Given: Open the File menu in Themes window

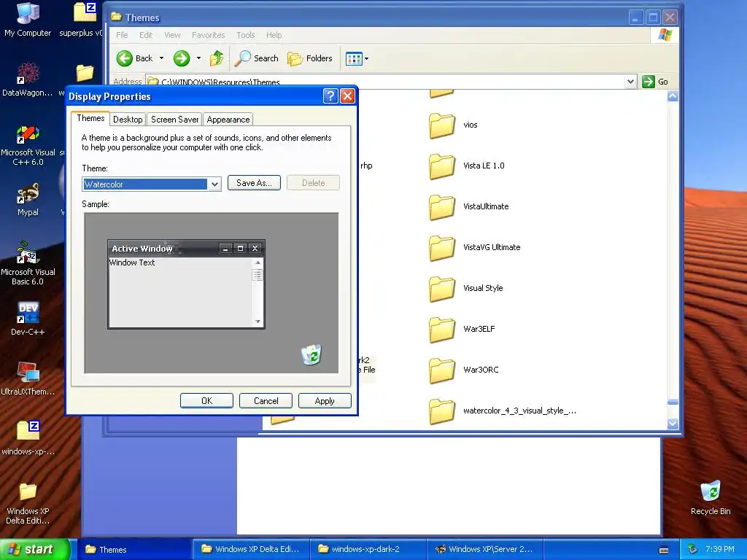Looking at the screenshot, I should coord(122,35).
